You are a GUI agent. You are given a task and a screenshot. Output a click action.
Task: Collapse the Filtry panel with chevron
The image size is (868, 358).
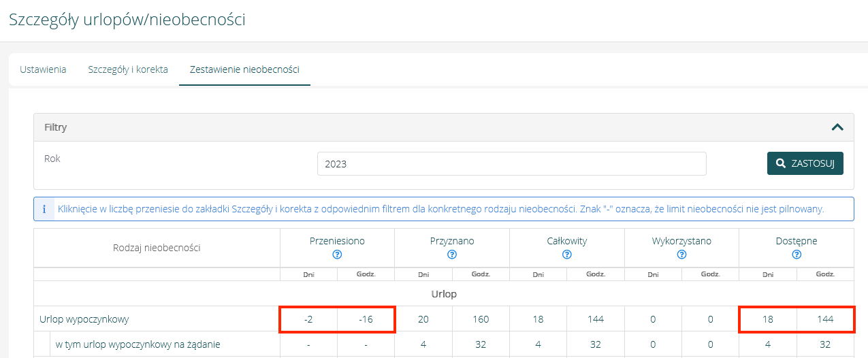pos(837,127)
